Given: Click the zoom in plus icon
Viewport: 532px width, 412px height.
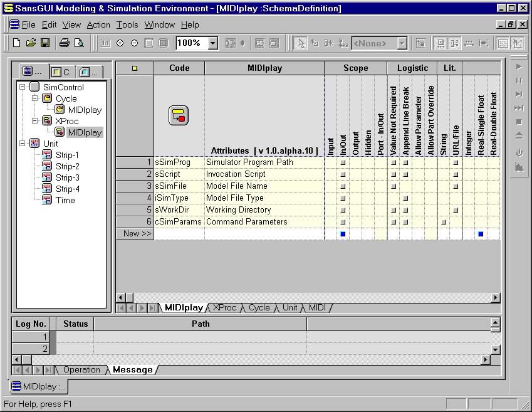Looking at the screenshot, I should pos(120,43).
